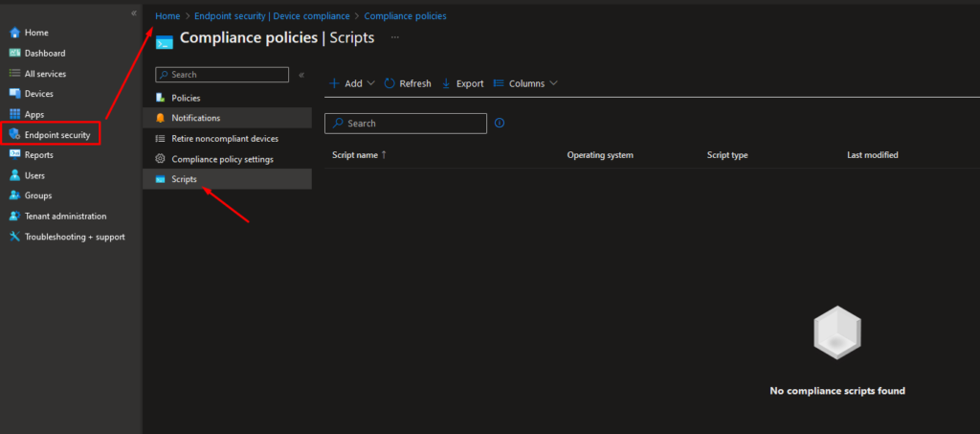
Task: Click the Notifications bell icon
Action: (x=161, y=118)
